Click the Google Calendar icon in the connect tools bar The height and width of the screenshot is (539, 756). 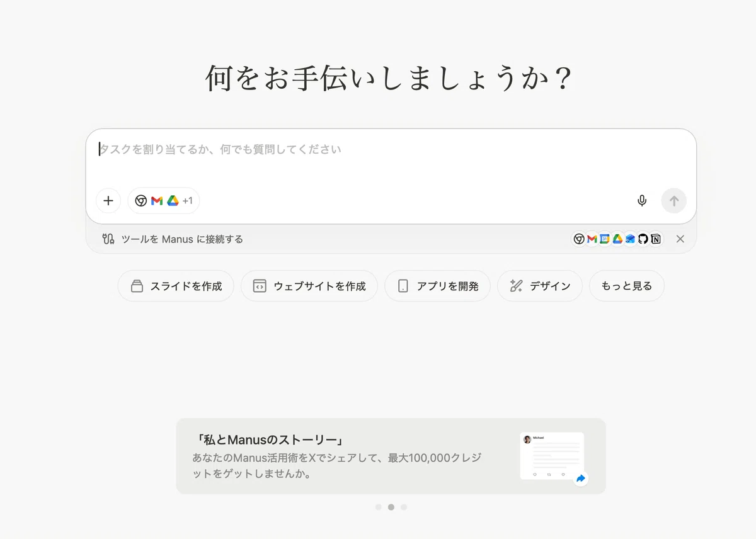tap(605, 239)
